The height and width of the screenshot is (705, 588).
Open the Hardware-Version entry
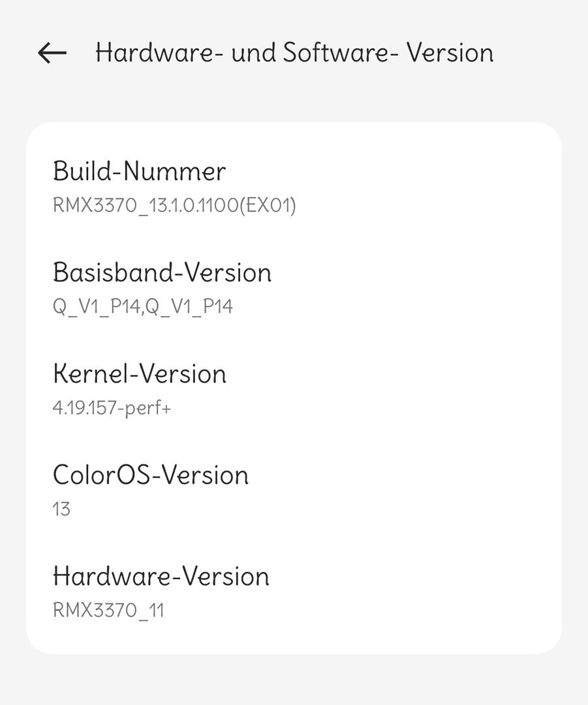coord(161,576)
